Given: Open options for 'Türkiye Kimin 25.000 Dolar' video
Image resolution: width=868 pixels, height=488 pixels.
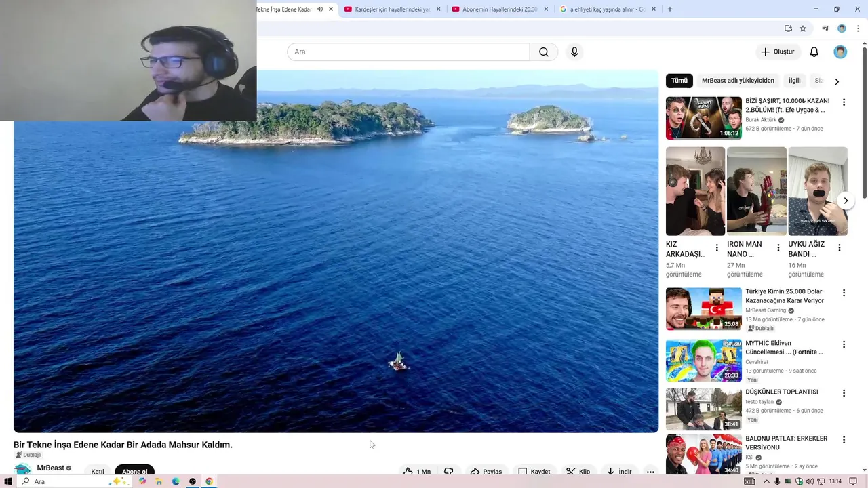Looking at the screenshot, I should click(844, 293).
